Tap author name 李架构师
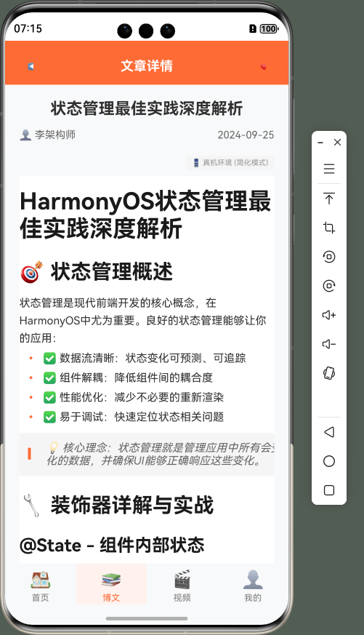The image size is (364, 635). tap(55, 135)
